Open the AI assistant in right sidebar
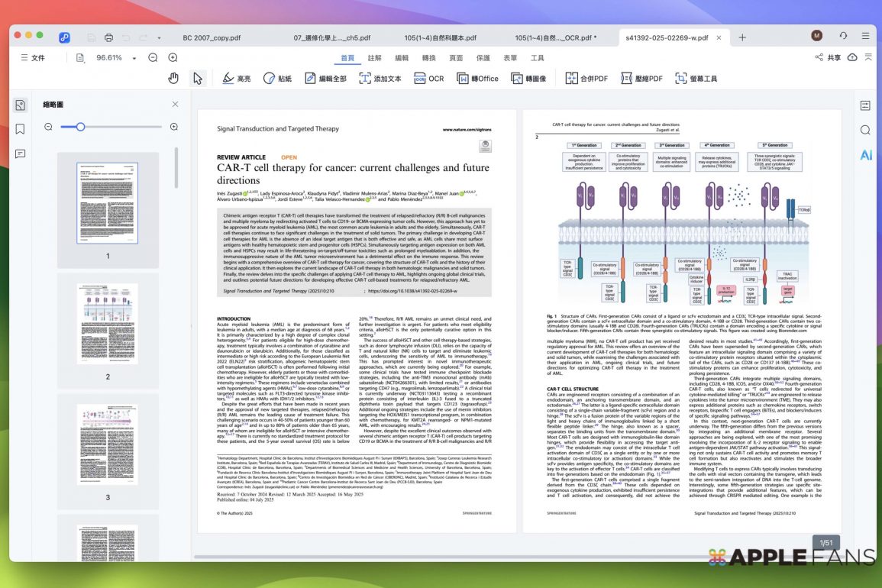 pyautogui.click(x=865, y=155)
